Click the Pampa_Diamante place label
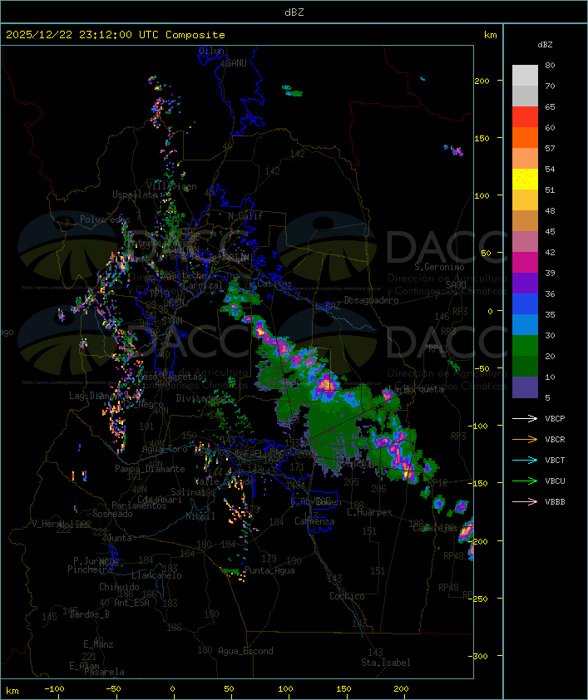This screenshot has width=588, height=700. coord(150,468)
